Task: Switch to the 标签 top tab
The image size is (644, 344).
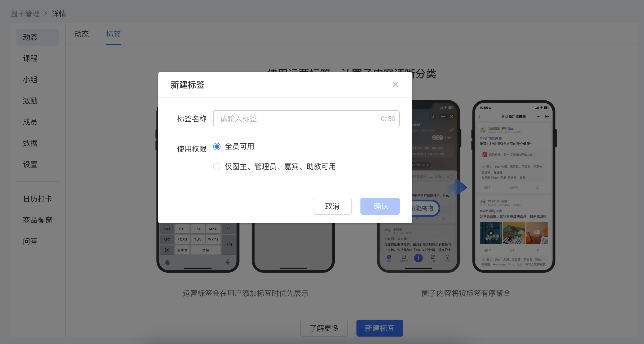Action: click(113, 34)
